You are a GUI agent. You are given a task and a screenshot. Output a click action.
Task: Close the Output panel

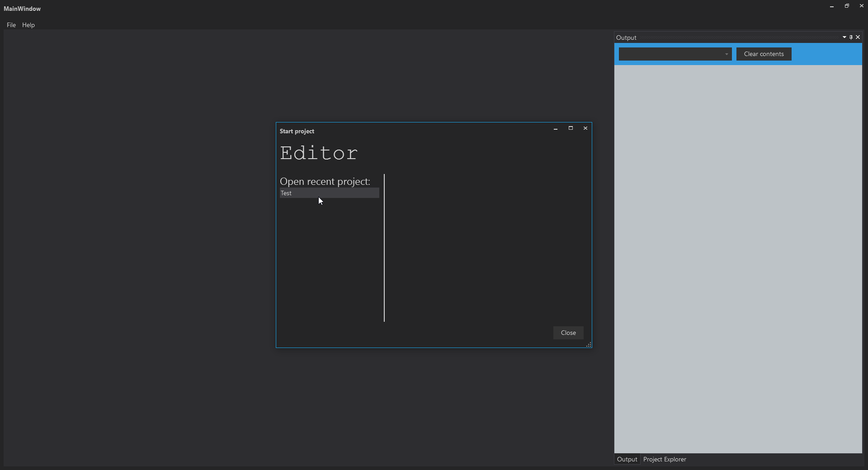858,38
